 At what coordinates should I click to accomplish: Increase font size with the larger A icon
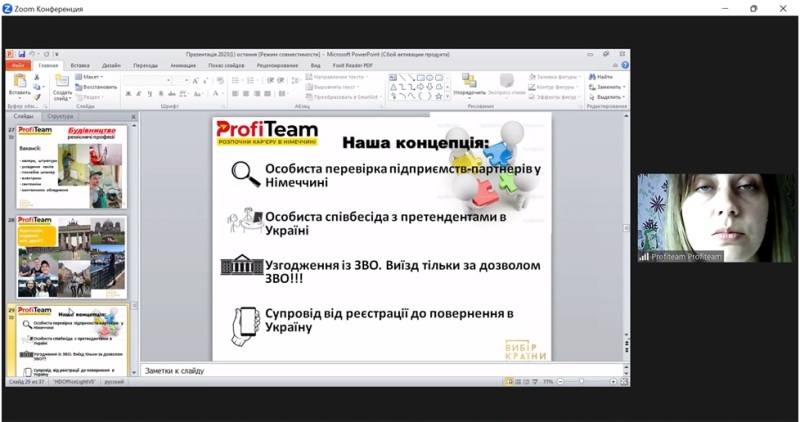tap(195, 81)
